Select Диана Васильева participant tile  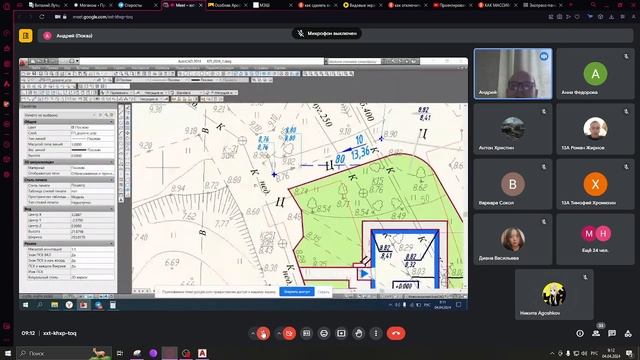pyautogui.click(x=513, y=239)
